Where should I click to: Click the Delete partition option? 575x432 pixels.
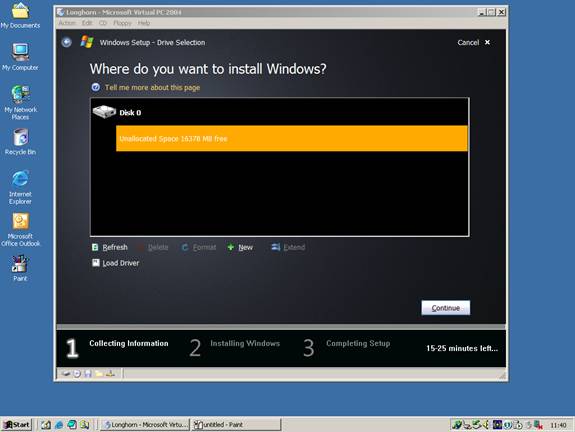point(158,248)
